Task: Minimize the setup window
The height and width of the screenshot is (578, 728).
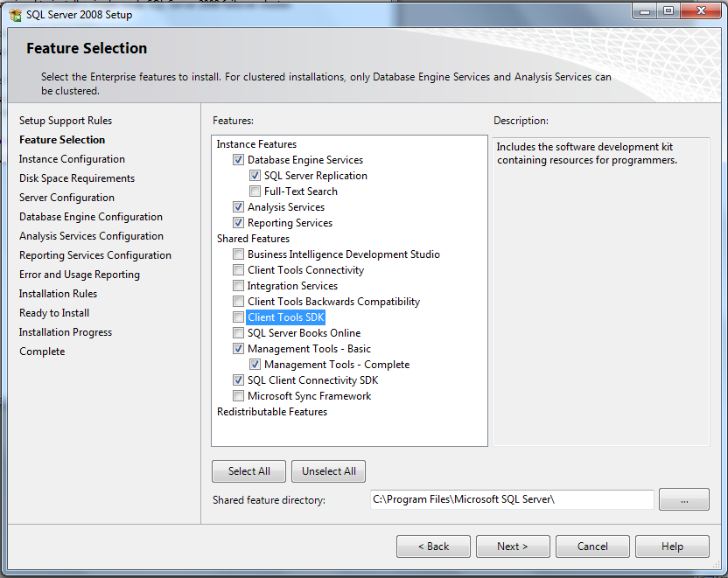Action: pyautogui.click(x=644, y=10)
